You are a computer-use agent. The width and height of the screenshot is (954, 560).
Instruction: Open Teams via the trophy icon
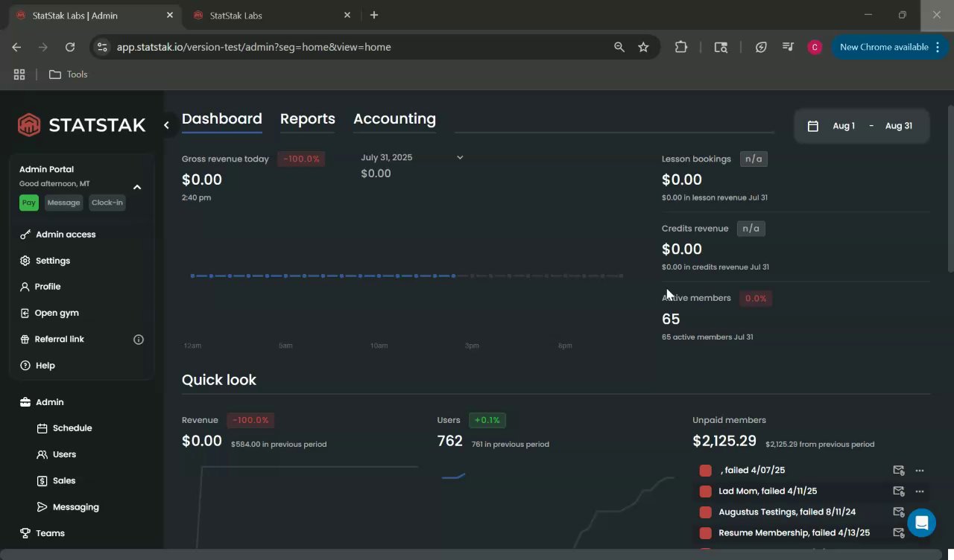tap(25, 533)
